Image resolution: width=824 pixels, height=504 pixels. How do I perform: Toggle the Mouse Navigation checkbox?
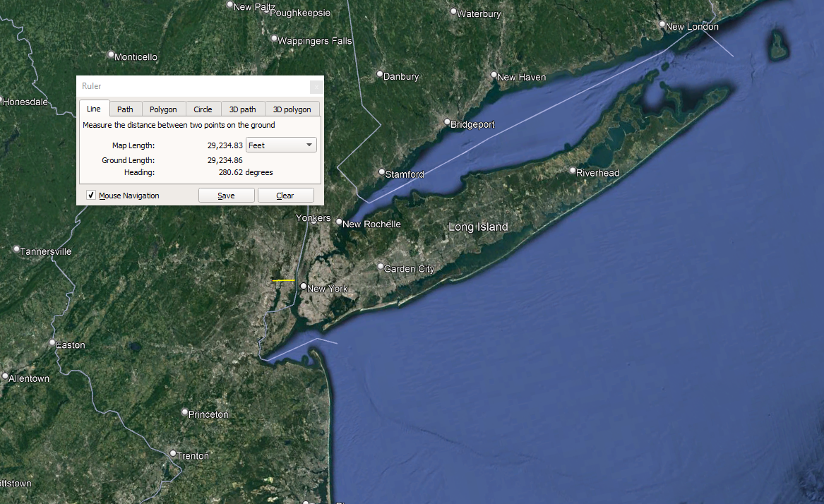[91, 196]
